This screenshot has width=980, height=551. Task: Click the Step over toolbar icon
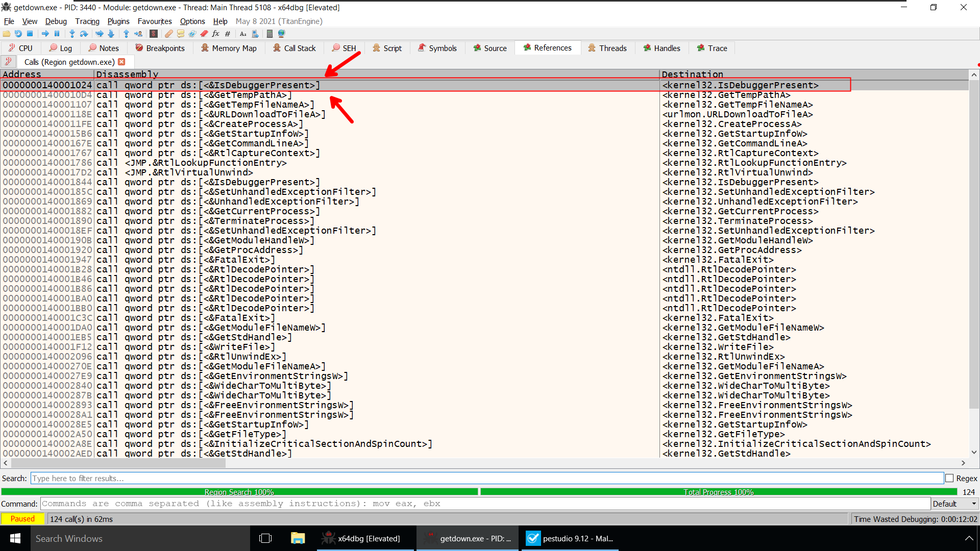point(84,34)
